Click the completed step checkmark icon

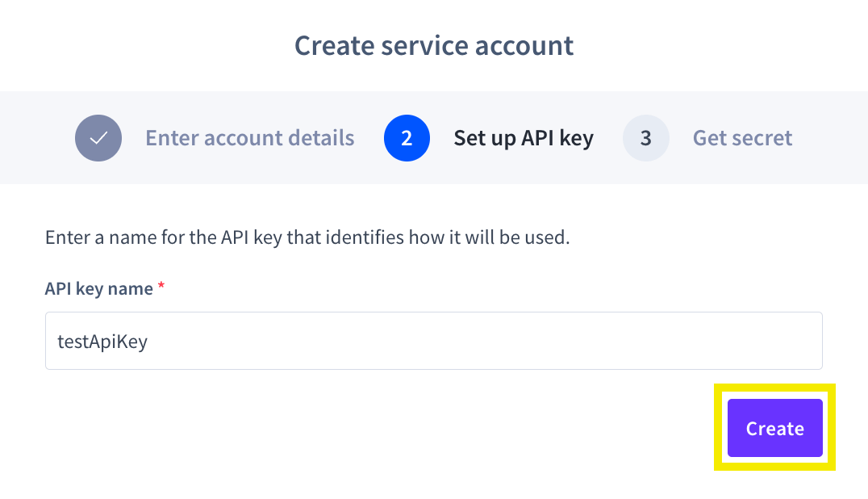point(98,138)
